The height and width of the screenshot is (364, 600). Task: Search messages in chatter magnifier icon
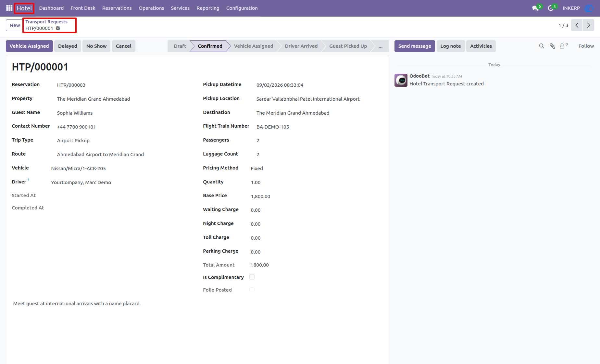pyautogui.click(x=542, y=46)
